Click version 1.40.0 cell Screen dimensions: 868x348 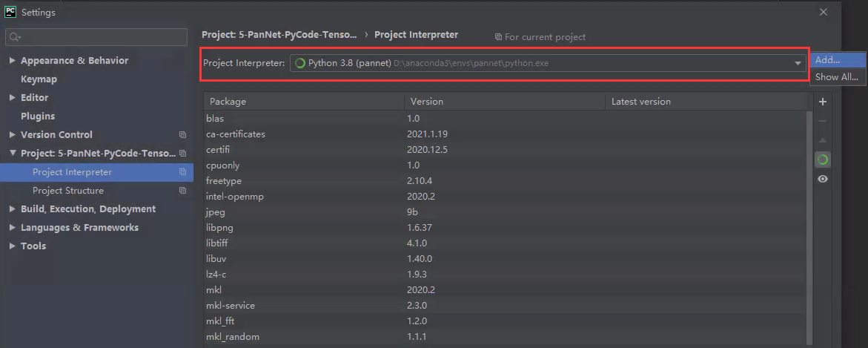coord(420,258)
